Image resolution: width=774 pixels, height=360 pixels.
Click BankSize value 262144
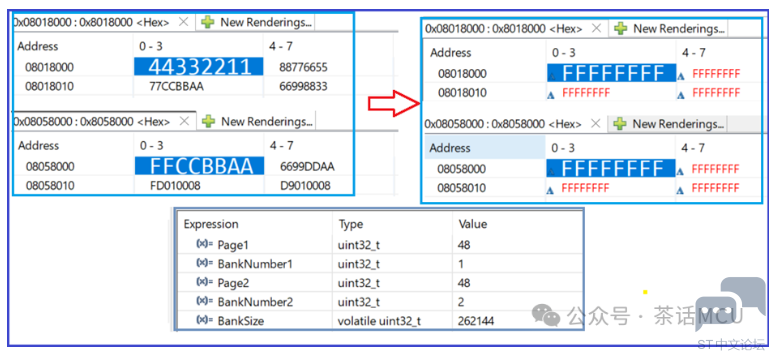coord(476,321)
